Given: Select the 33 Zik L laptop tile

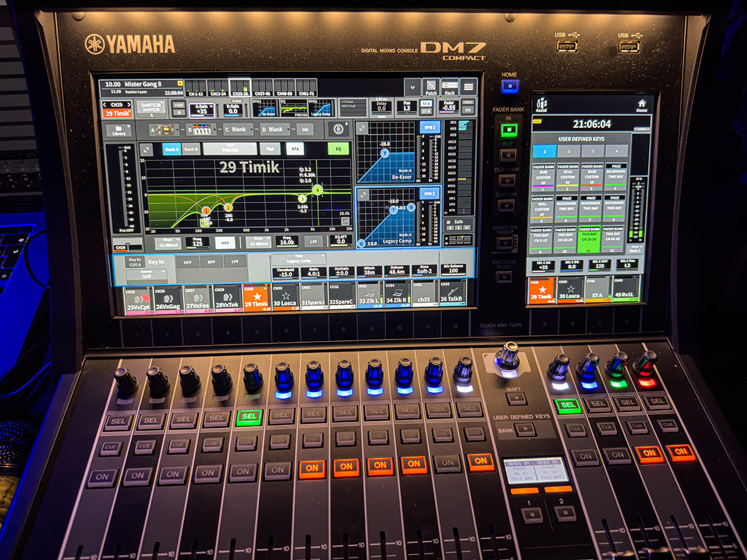Looking at the screenshot, I should pyautogui.click(x=369, y=295).
